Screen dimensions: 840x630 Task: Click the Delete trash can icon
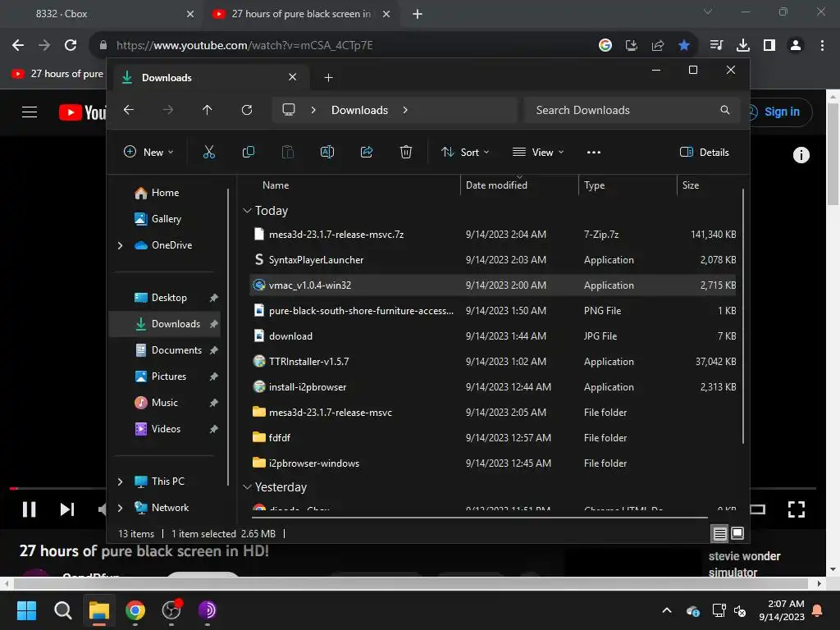[406, 152]
